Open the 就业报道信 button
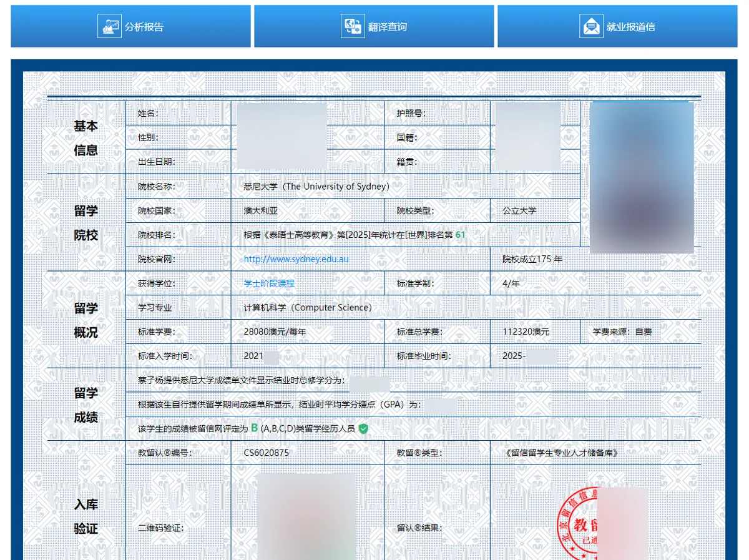This screenshot has height=560, width=749. click(x=617, y=26)
